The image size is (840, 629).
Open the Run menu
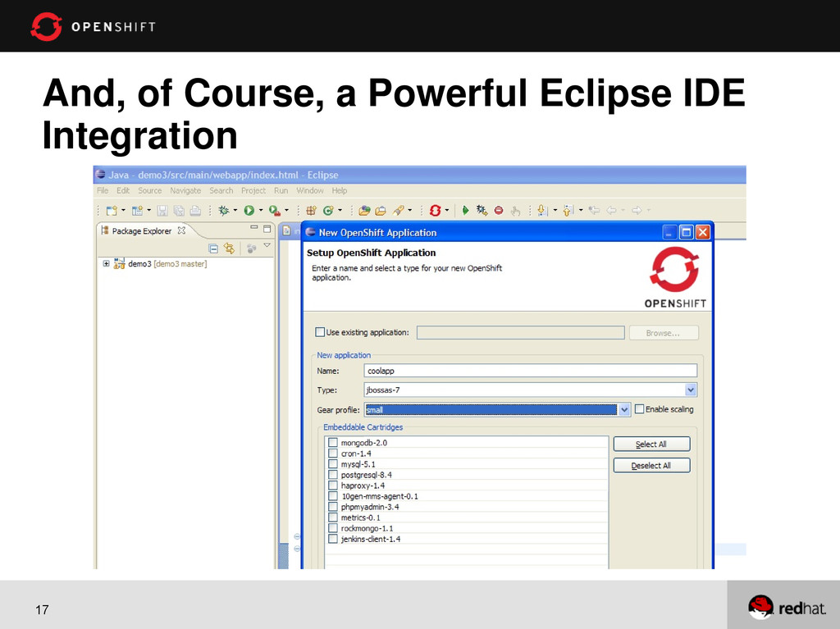pos(281,191)
